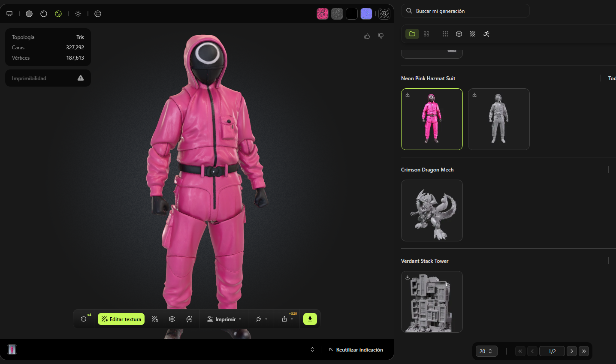Click Reutilizar indicación
Screen dimensions: 616x364
[356, 350]
